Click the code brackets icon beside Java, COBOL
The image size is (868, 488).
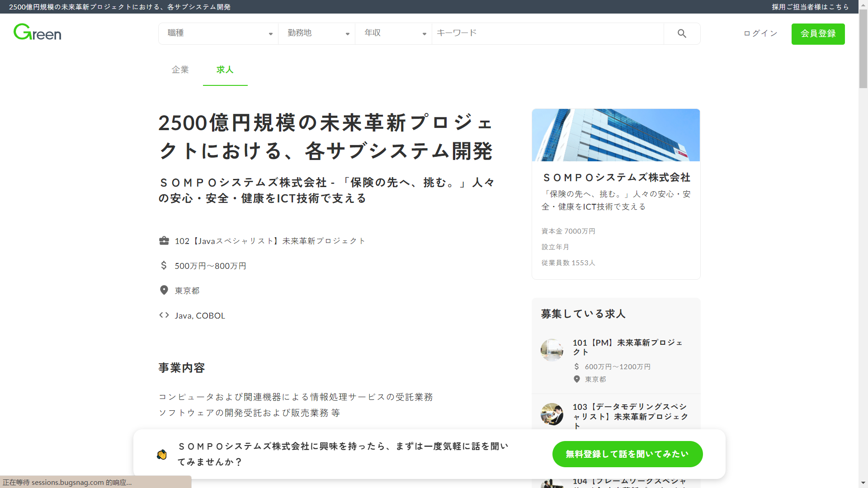pos(164,315)
